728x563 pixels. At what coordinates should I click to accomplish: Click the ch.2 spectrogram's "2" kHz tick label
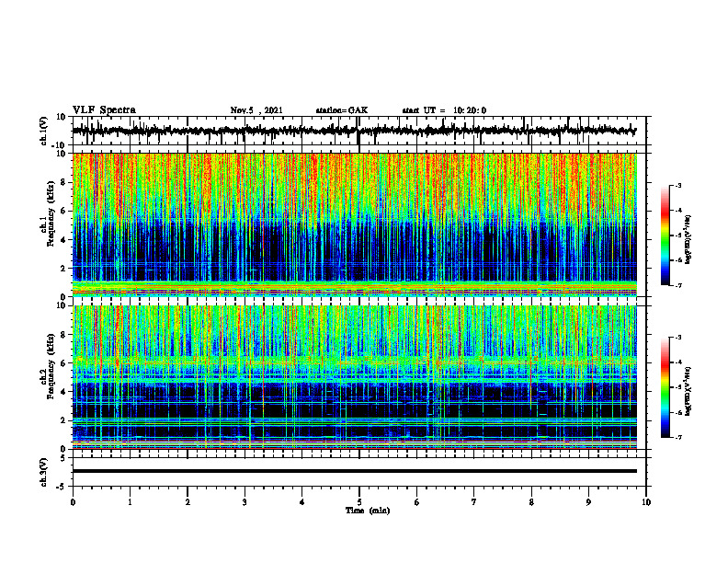coord(63,420)
